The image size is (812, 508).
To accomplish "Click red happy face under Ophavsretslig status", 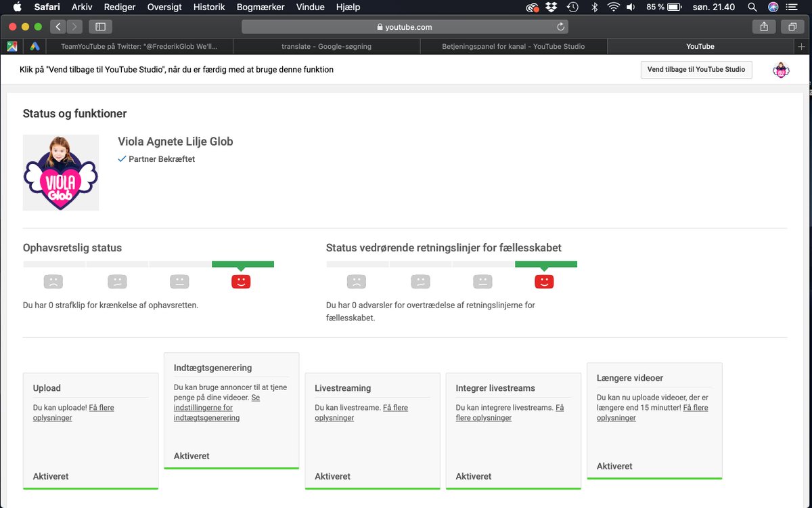I will 241,282.
